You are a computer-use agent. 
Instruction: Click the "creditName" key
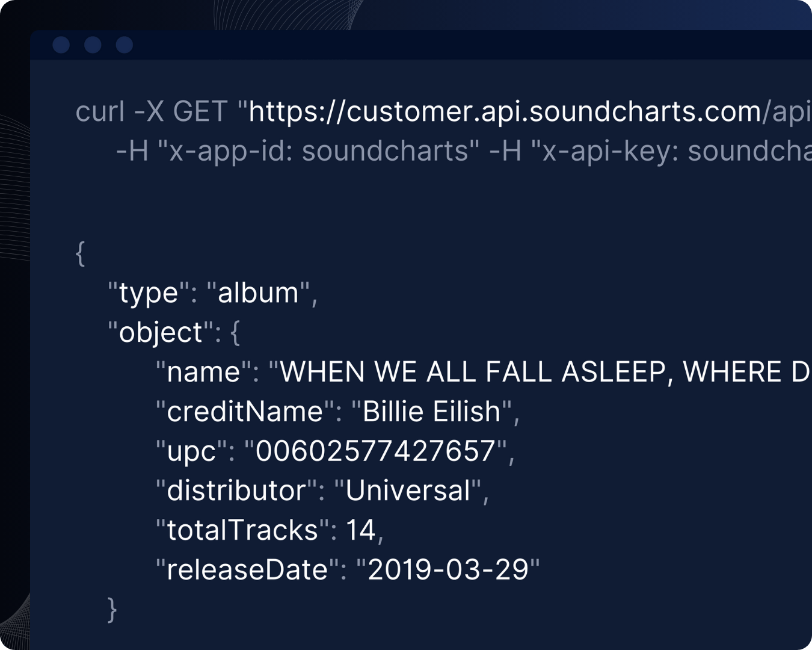[245, 412]
